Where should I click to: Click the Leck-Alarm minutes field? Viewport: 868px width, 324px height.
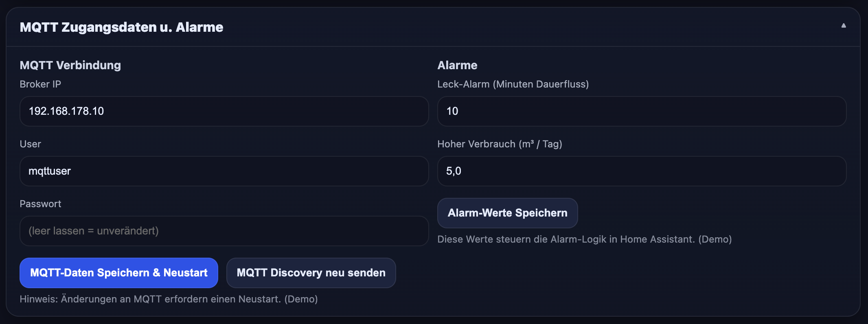tap(641, 111)
